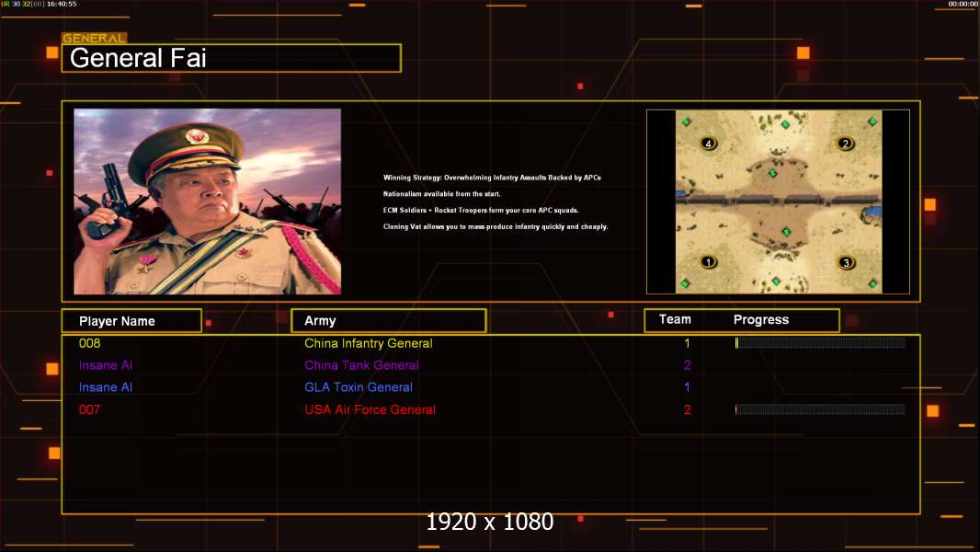Click China Tank General army text
The width and height of the screenshot is (980, 552).
361,365
